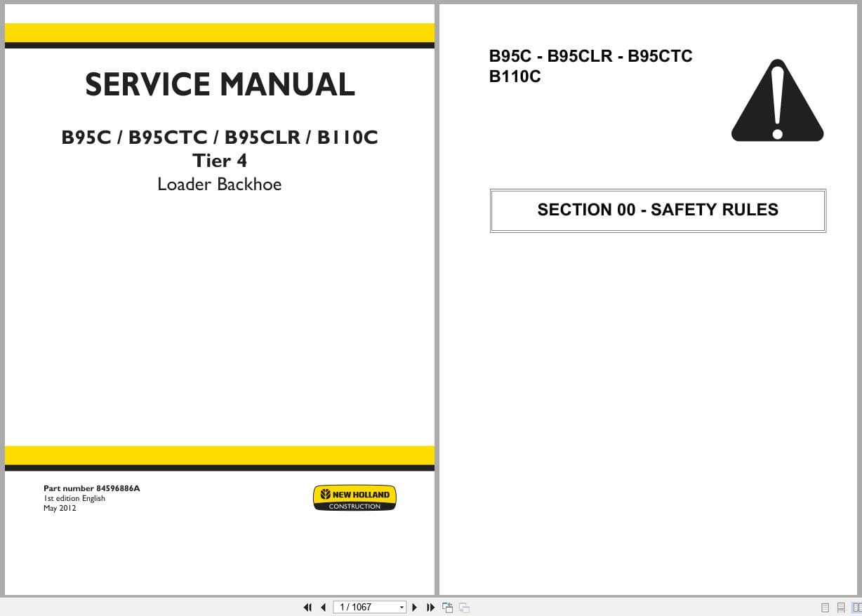Screen dimensions: 862x616
Task: Click the SERVICE MANUAL title text
Action: 219,84
